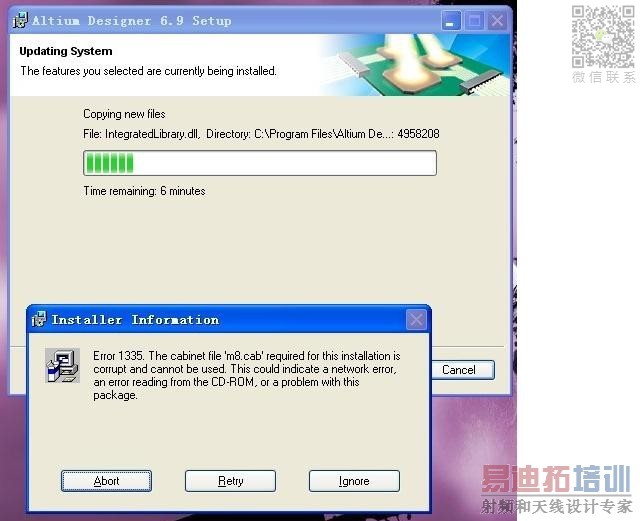
Task: Cancel the Altium Designer setup
Action: click(463, 370)
